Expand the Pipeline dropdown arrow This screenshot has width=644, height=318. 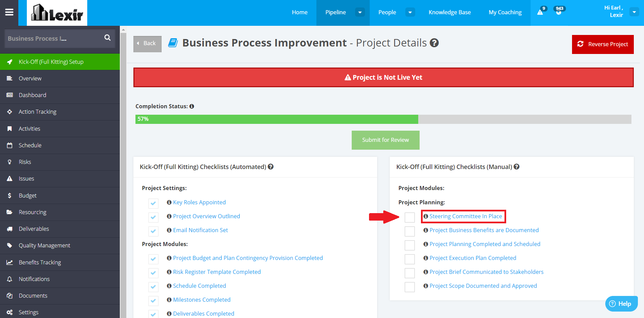tap(360, 12)
